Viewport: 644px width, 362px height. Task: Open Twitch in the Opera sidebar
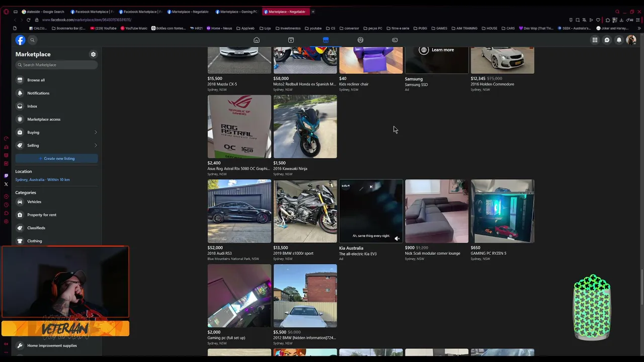pyautogui.click(x=6, y=175)
